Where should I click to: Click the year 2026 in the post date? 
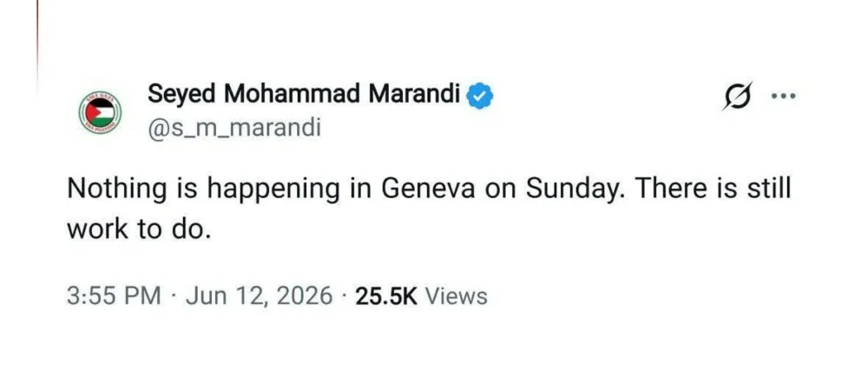pos(303,295)
